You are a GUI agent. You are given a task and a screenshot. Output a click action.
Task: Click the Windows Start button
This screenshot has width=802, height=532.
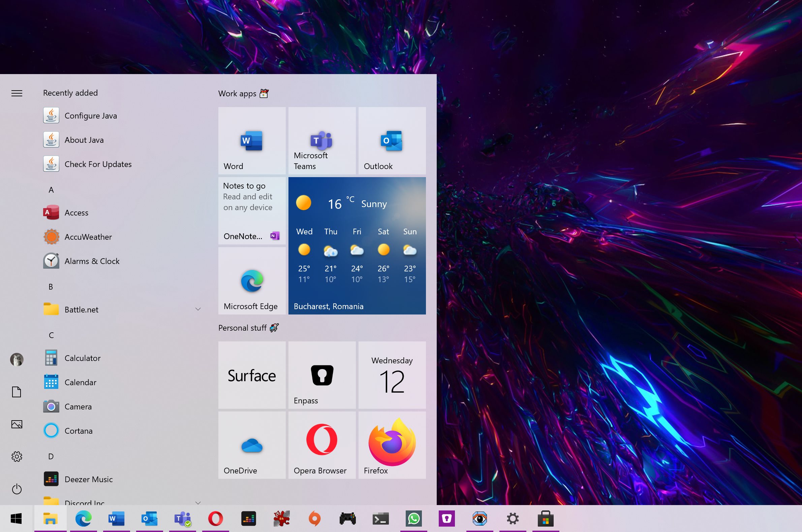click(x=16, y=519)
